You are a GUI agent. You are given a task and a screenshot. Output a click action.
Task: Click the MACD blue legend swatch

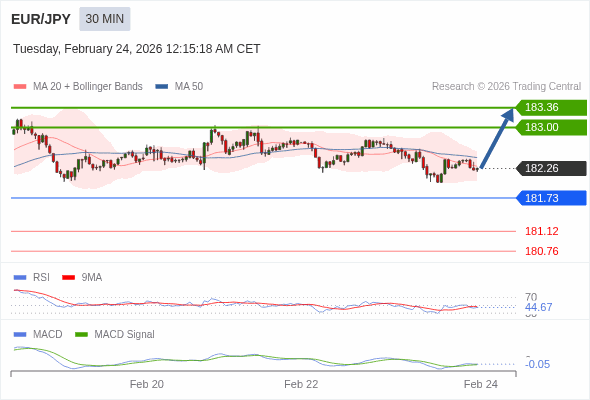coord(20,335)
